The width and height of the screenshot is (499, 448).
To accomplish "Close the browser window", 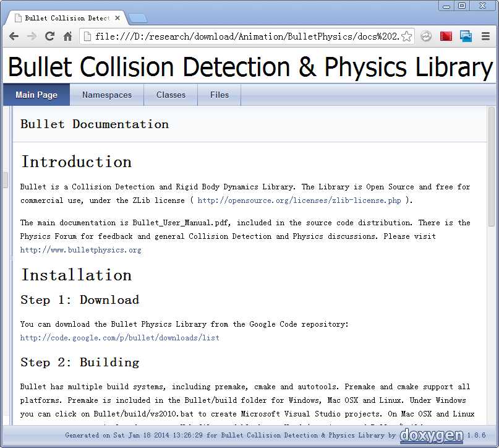I will pyautogui.click(x=483, y=6).
